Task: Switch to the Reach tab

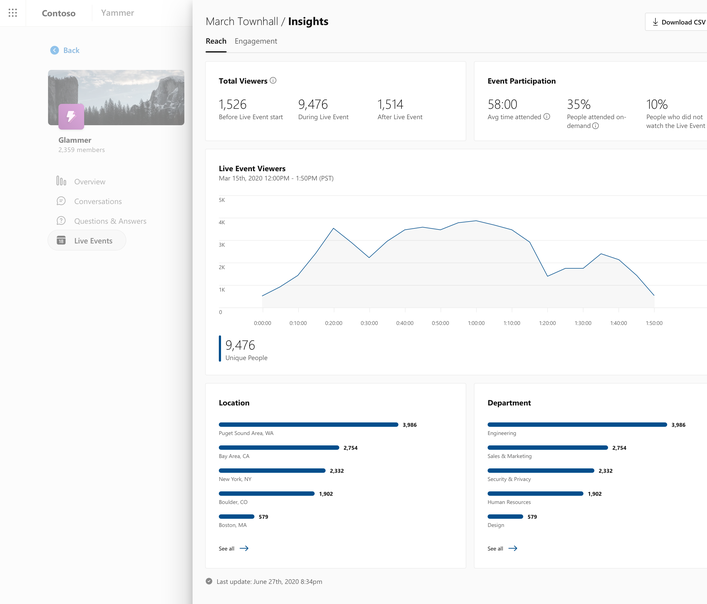Action: 216,41
